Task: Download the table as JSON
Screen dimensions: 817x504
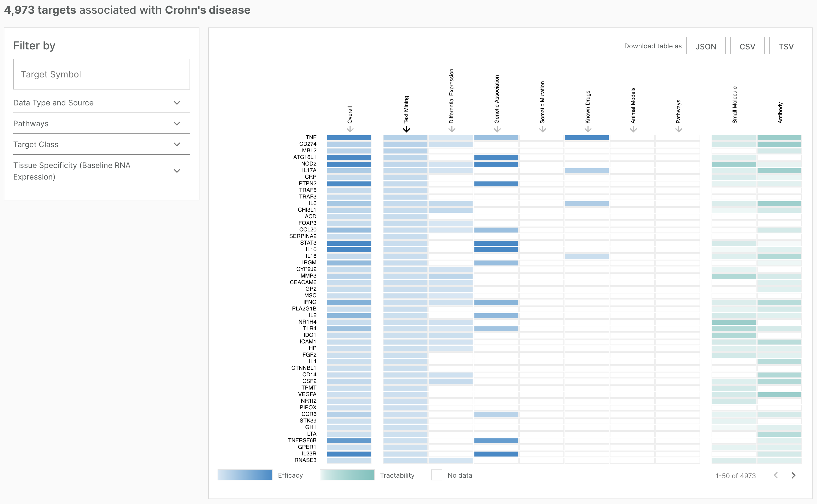Action: point(706,46)
